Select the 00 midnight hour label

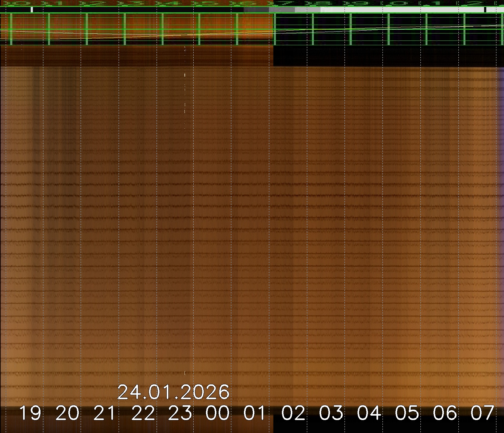[x=218, y=413]
